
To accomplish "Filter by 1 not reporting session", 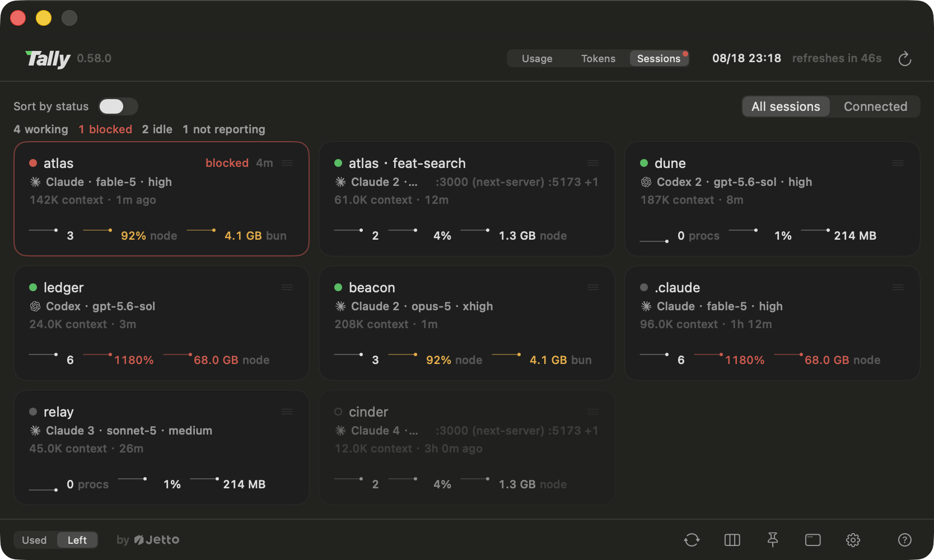I will click(x=224, y=129).
